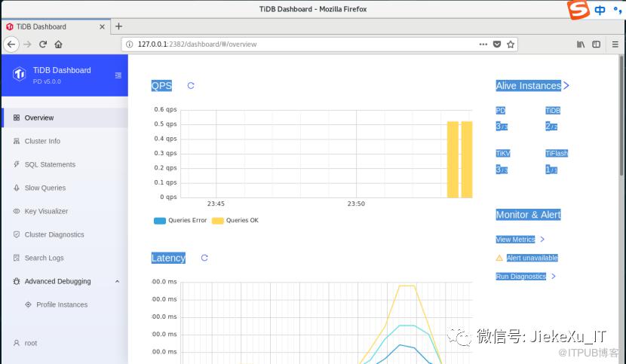
Task: Bookmark this page with star icon
Action: point(511,44)
